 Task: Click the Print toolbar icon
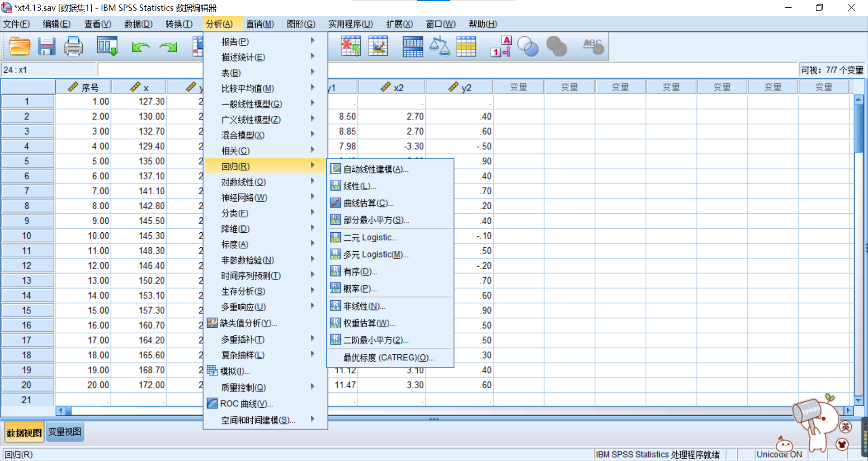tap(73, 46)
